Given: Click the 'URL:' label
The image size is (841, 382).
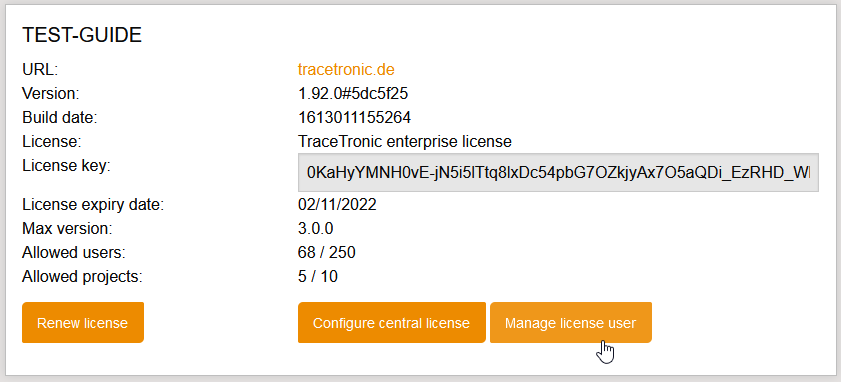Looking at the screenshot, I should [x=40, y=69].
